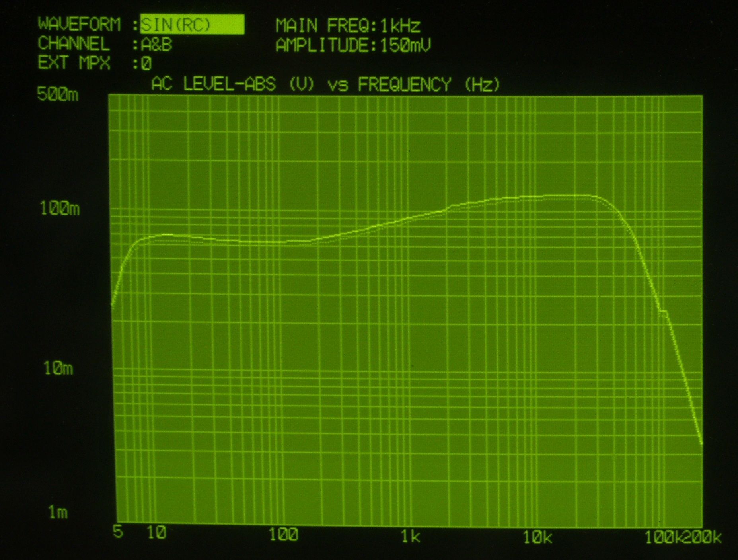Click the A&B channel value
Image resolution: width=738 pixels, height=560 pixels.
(x=157, y=44)
